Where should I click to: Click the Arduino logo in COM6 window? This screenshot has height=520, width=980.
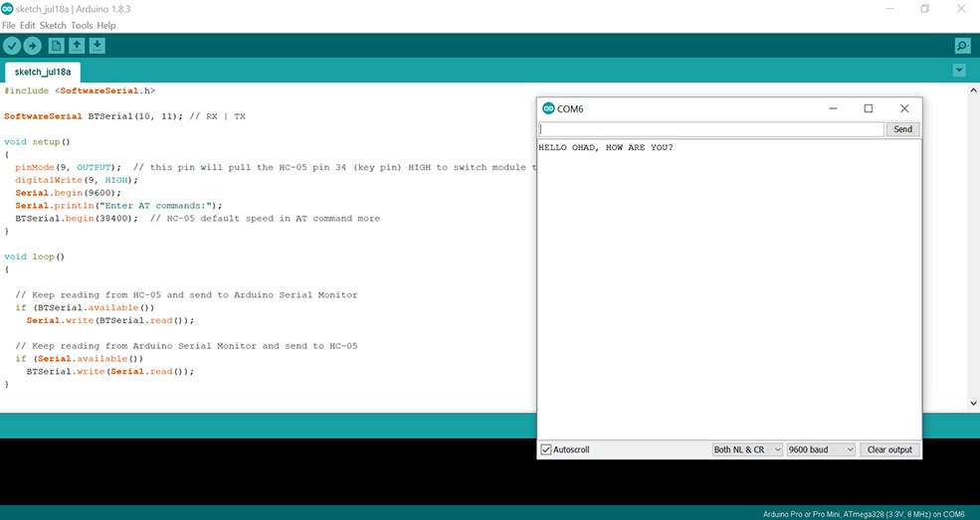coord(548,108)
